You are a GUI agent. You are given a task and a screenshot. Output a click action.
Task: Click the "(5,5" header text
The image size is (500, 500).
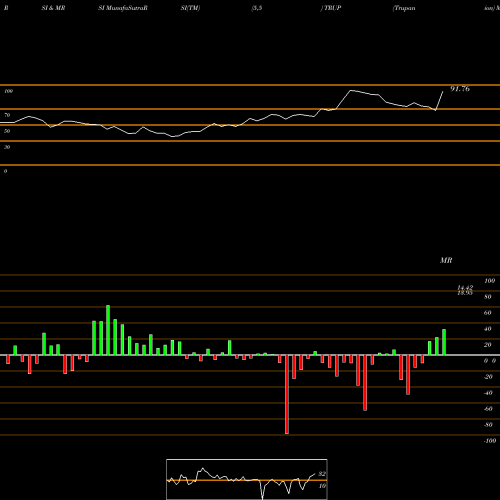click(257, 8)
